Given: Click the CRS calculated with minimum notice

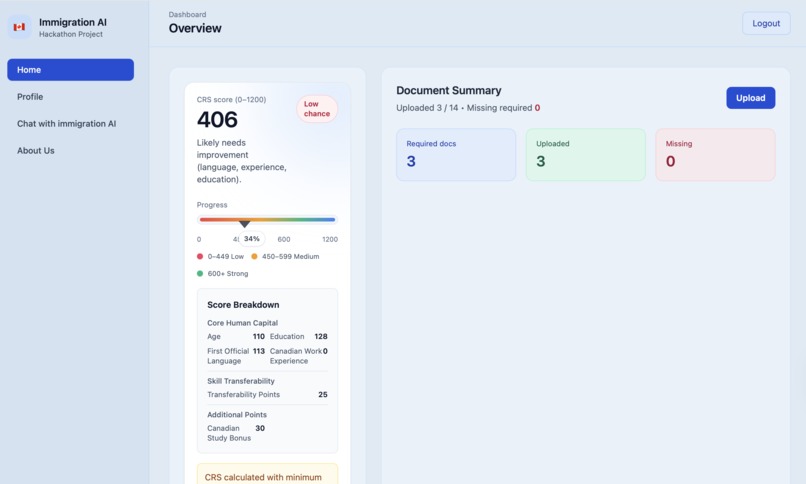Looking at the screenshot, I should (267, 474).
